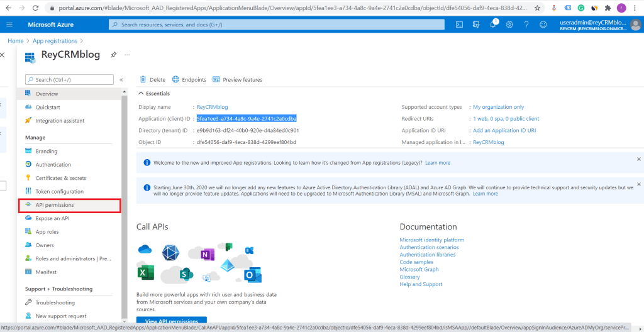Dismiss the welcome info banner
The width and height of the screenshot is (644, 332).
[639, 159]
